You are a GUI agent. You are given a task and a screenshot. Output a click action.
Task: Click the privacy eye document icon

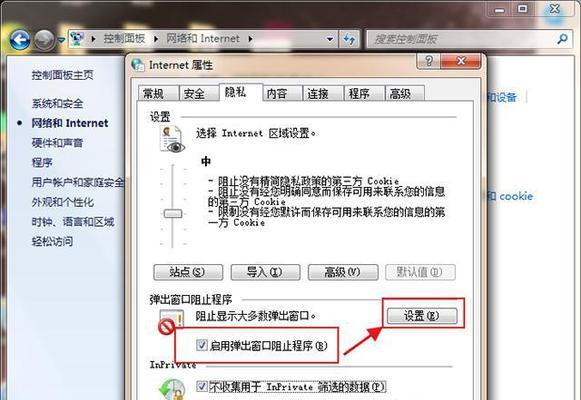[171, 139]
